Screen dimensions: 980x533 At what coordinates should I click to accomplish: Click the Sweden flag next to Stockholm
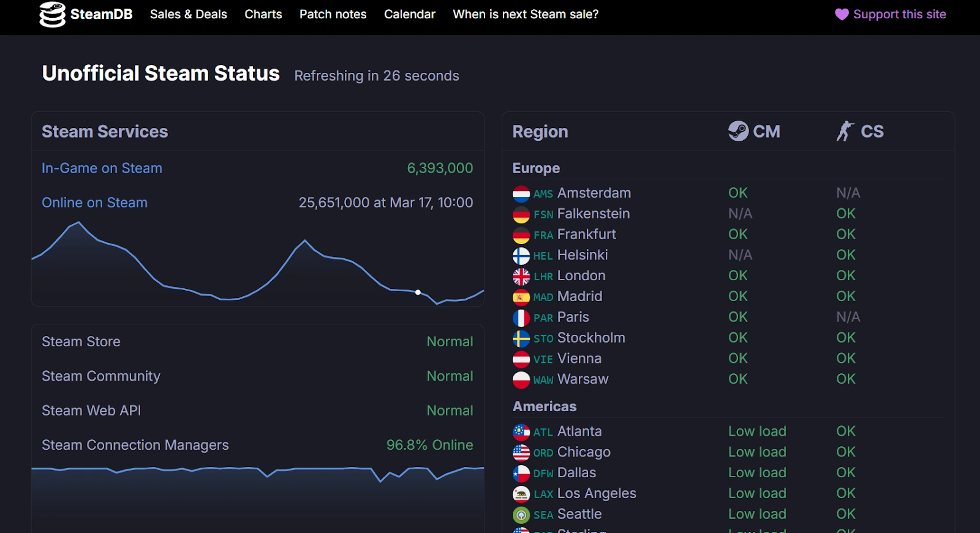(521, 338)
